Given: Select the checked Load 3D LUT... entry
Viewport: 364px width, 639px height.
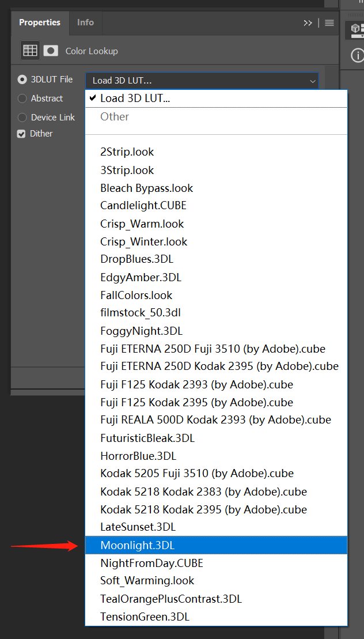Looking at the screenshot, I should coord(216,99).
